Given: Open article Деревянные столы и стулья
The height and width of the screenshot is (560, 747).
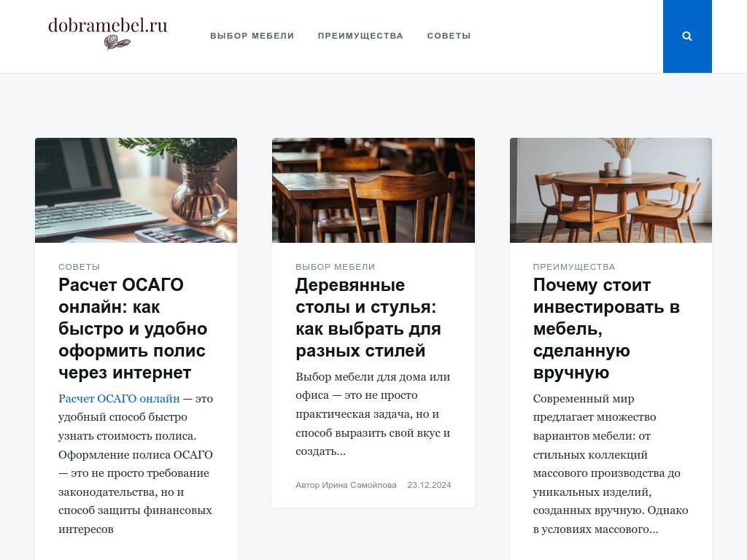Looking at the screenshot, I should click(x=368, y=318).
